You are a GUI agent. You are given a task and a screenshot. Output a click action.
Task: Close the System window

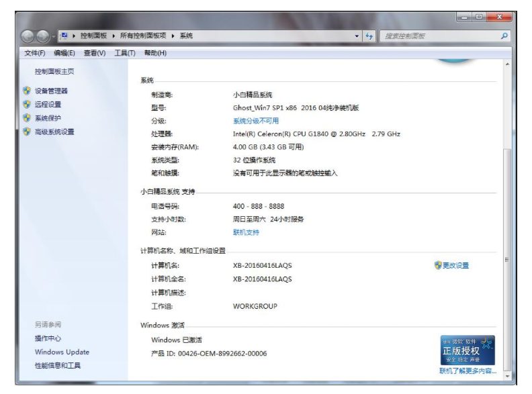[x=499, y=17]
